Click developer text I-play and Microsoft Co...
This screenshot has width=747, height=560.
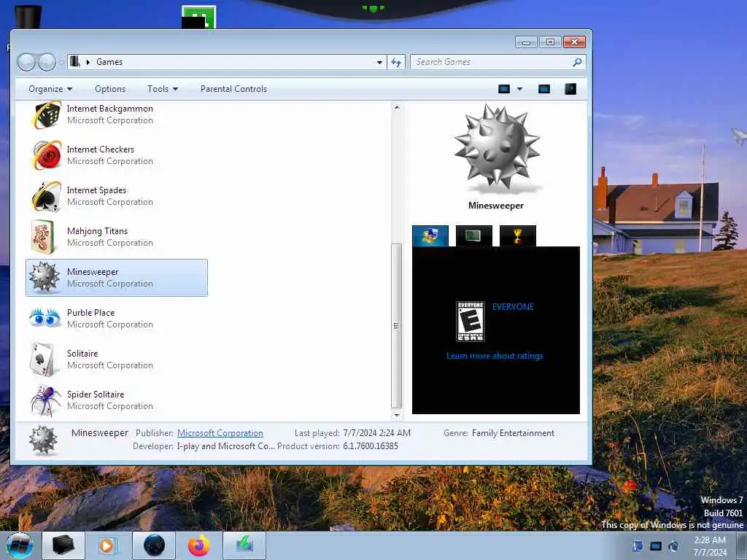point(226,446)
